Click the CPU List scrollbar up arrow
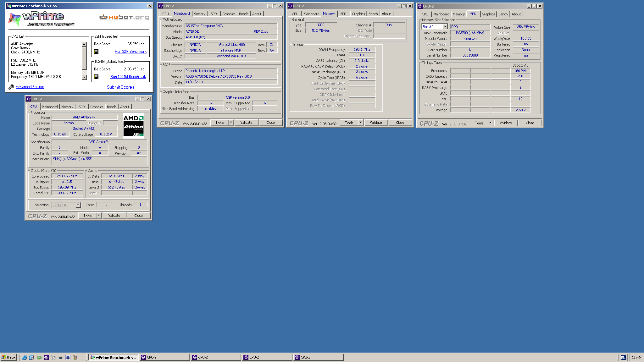The image size is (644, 362). click(x=84, y=44)
